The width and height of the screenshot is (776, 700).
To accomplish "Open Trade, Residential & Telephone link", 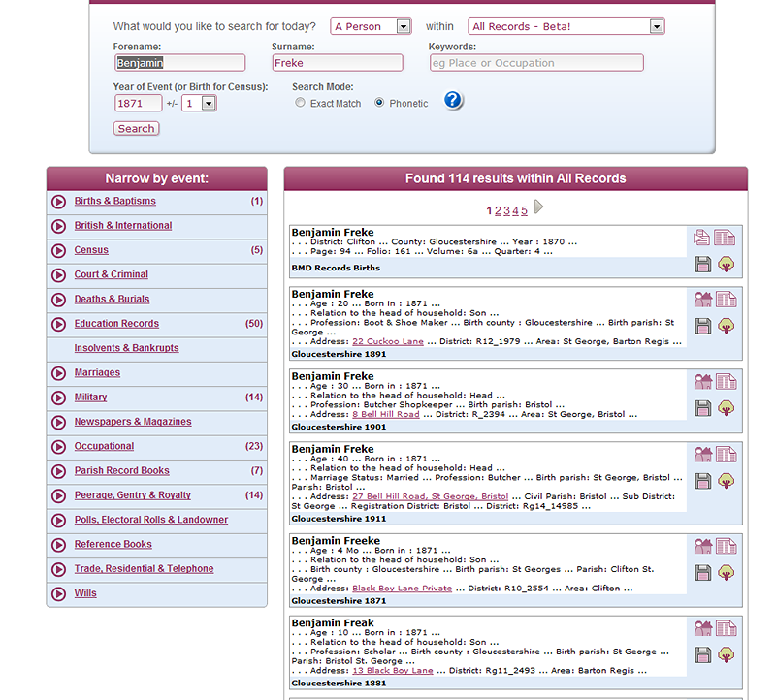I will pyautogui.click(x=144, y=568).
